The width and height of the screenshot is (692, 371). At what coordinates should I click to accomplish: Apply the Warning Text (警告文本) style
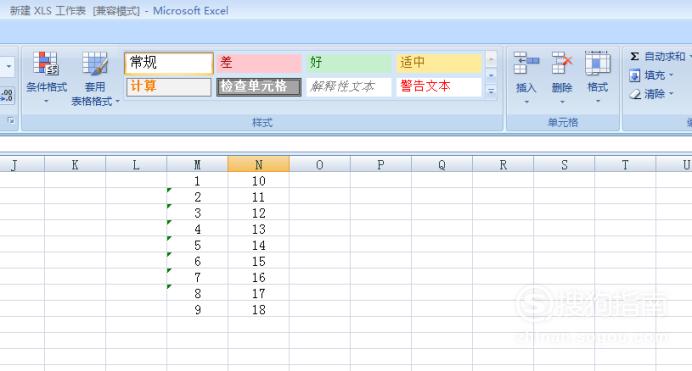[x=439, y=87]
